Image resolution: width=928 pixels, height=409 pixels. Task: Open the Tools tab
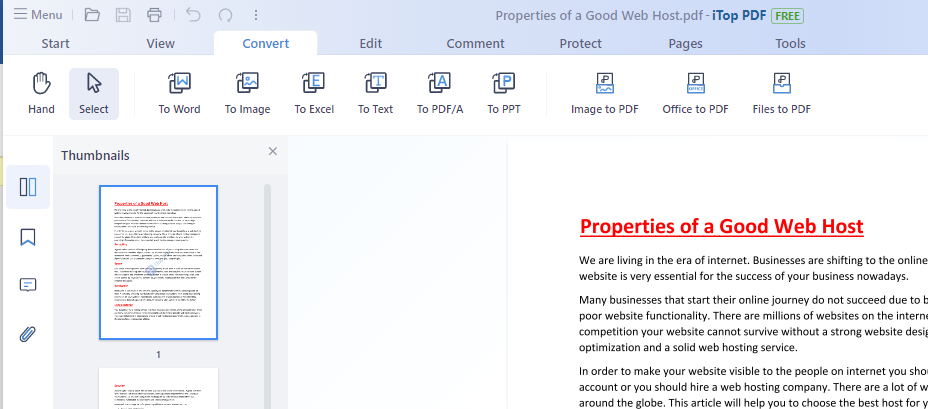tap(790, 43)
